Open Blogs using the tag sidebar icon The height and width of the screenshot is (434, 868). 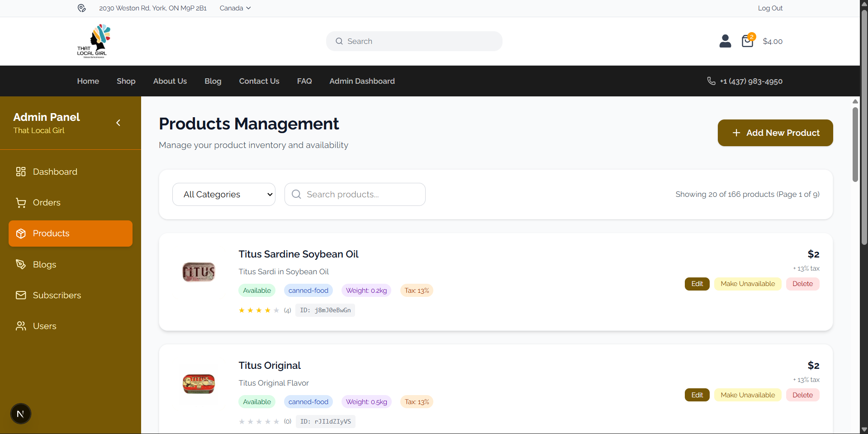21,264
